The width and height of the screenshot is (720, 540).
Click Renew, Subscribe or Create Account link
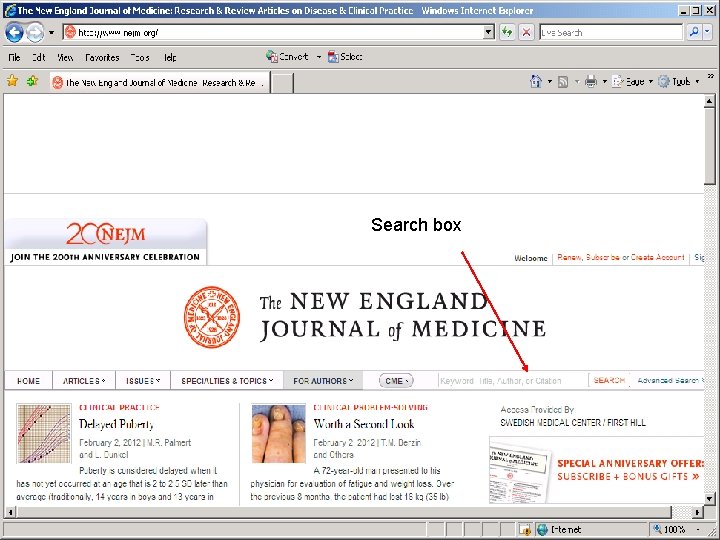pyautogui.click(x=620, y=257)
